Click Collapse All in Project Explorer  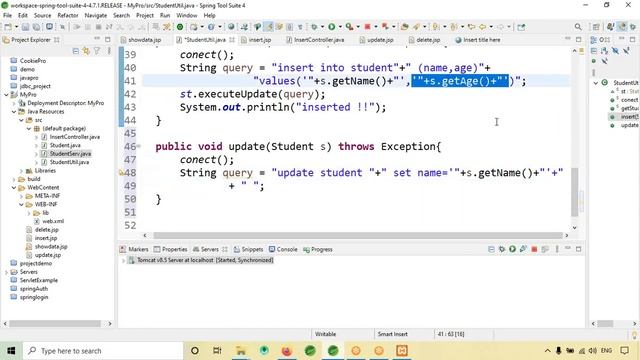point(76,51)
